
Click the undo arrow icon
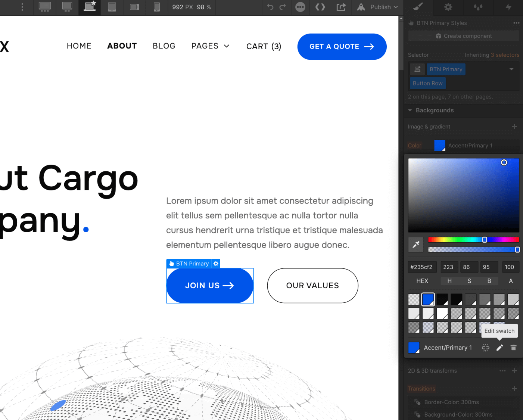click(270, 7)
